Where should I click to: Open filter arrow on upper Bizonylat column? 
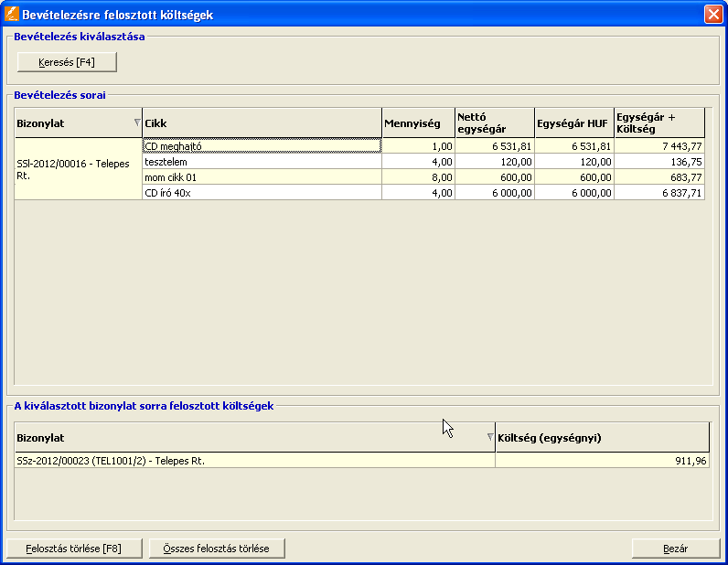tap(137, 123)
